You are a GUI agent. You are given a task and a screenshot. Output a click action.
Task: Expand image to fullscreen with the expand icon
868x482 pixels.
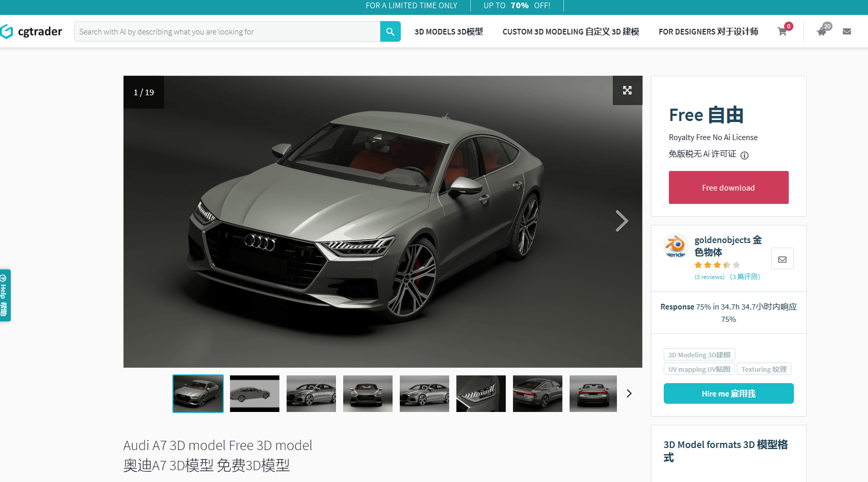627,90
